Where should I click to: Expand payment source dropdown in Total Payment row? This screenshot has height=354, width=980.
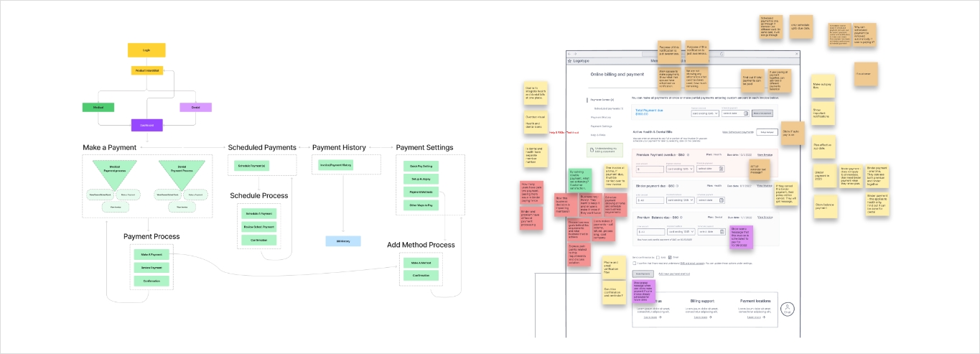click(704, 113)
